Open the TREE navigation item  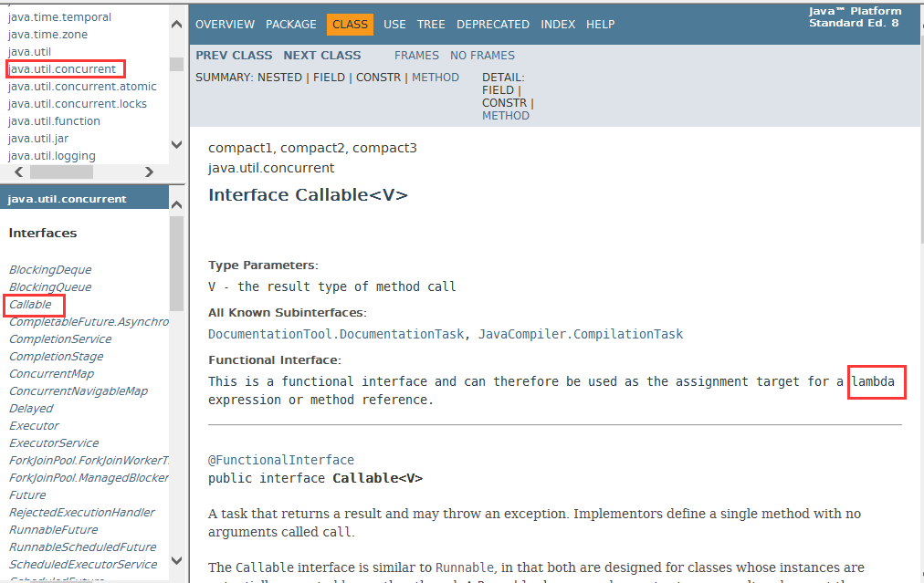pos(431,24)
